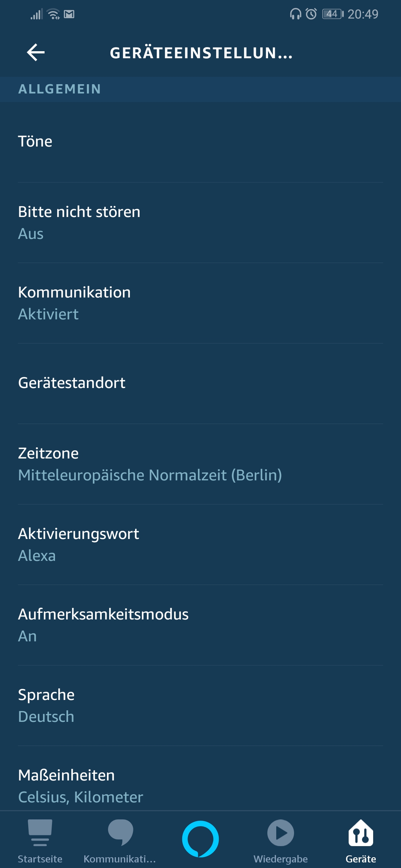Viewport: 401px width, 868px height.
Task: Open Töne sound settings
Action: [200, 142]
